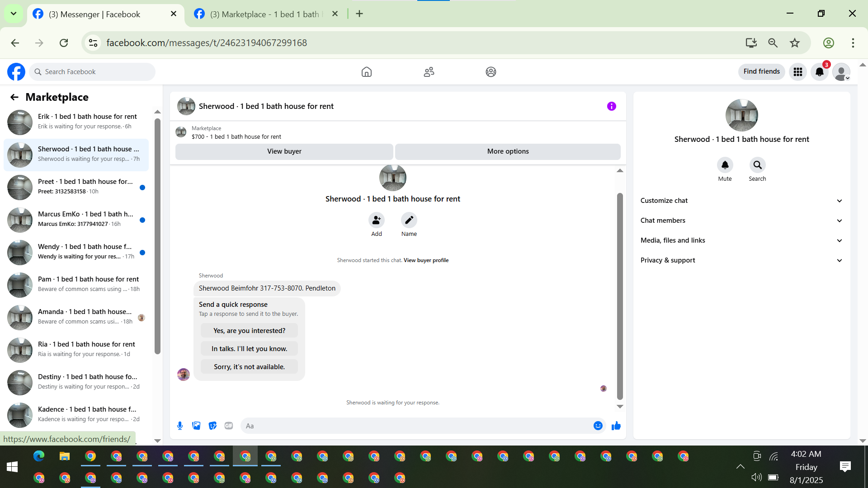Click the voice clip microphone icon
Image resolution: width=868 pixels, height=488 pixels.
[180, 426]
